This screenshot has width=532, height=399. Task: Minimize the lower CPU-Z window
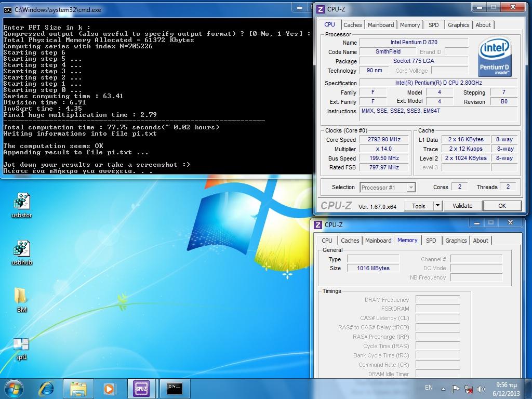[477, 223]
